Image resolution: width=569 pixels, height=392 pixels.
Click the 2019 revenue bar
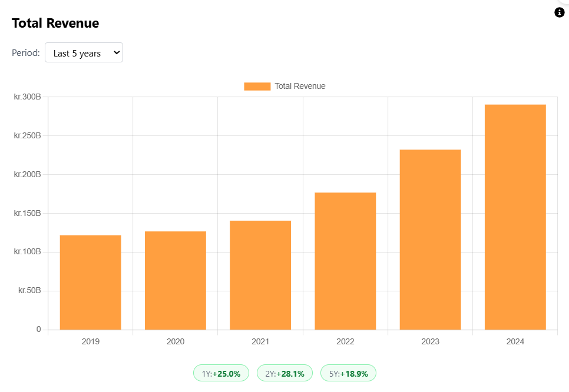90,283
